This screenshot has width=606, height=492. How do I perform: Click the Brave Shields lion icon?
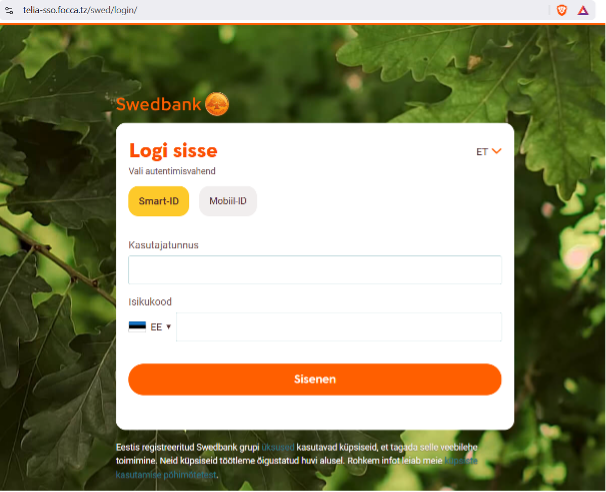(562, 10)
